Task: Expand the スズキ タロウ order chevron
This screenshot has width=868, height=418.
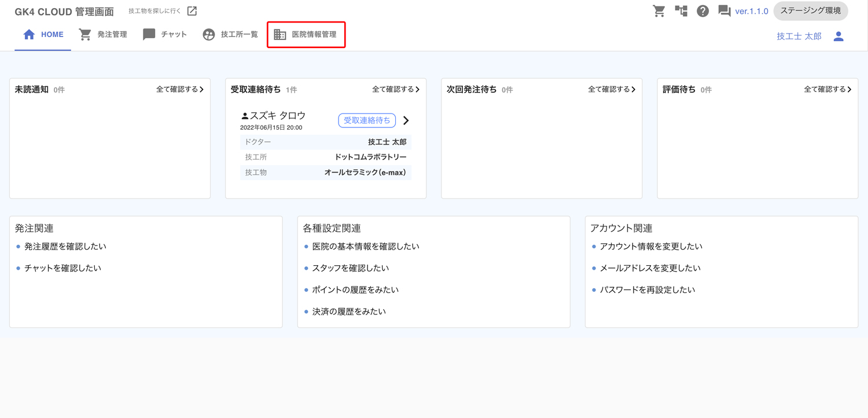Action: (406, 120)
